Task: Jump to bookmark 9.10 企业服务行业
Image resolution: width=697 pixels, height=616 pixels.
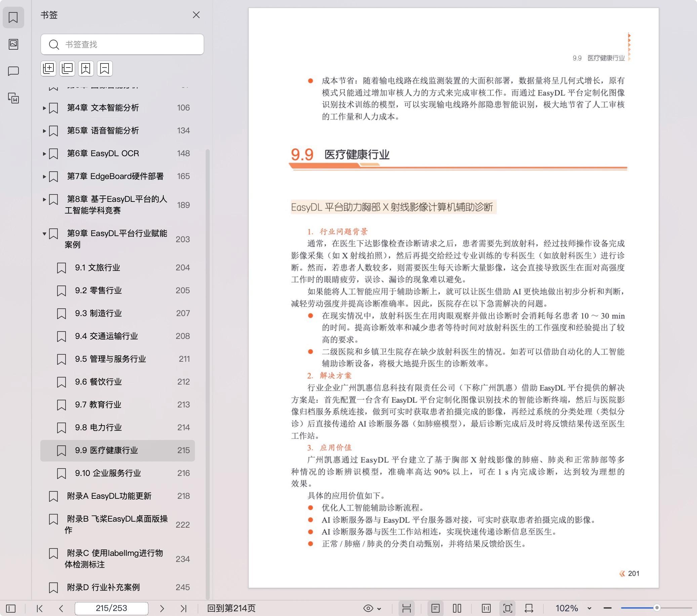Action: point(108,473)
